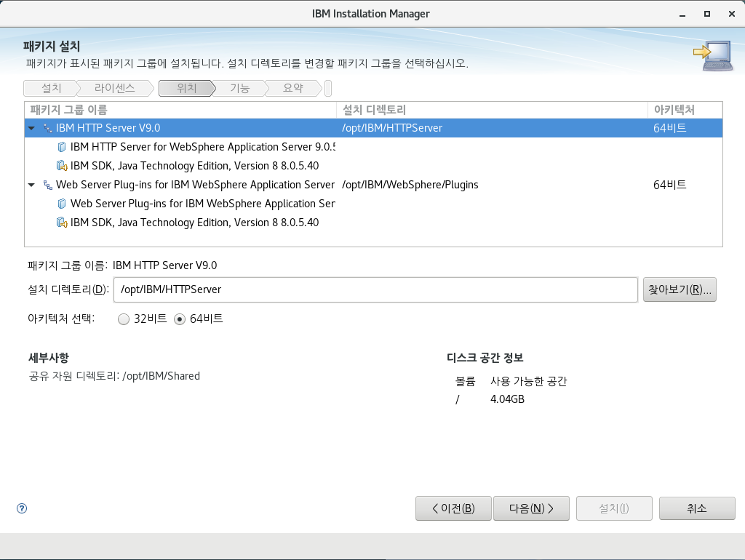Go to the 설치 wizard step
Screen dimensions: 745x560
(x=52, y=88)
